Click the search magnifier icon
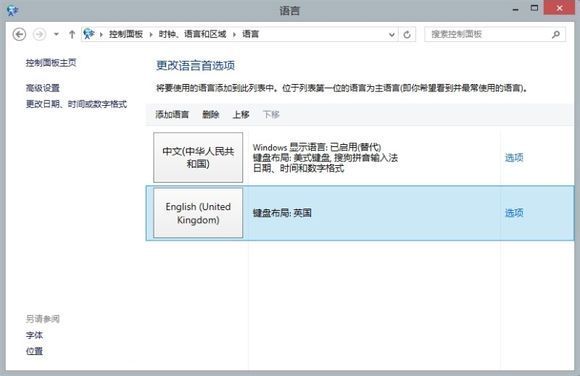The height and width of the screenshot is (376, 580). pos(556,34)
